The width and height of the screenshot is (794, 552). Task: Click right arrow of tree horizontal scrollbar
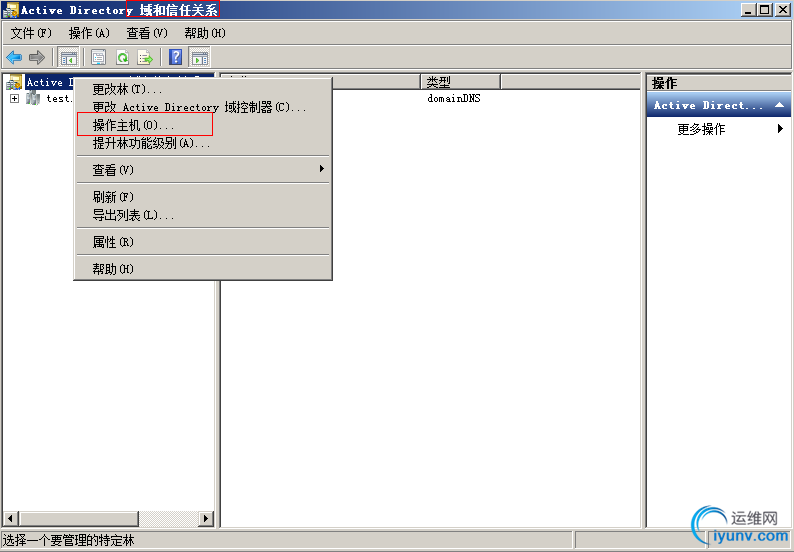205,518
